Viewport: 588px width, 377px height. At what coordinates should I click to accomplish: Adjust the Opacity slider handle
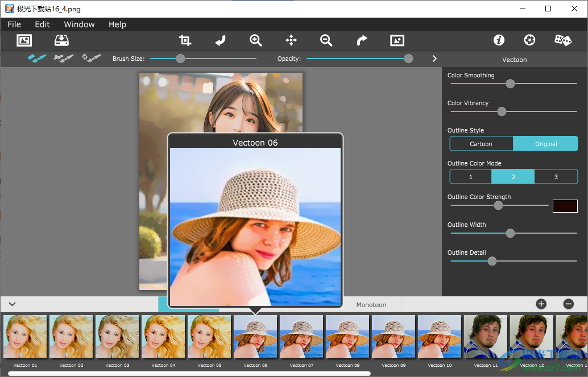tap(408, 59)
